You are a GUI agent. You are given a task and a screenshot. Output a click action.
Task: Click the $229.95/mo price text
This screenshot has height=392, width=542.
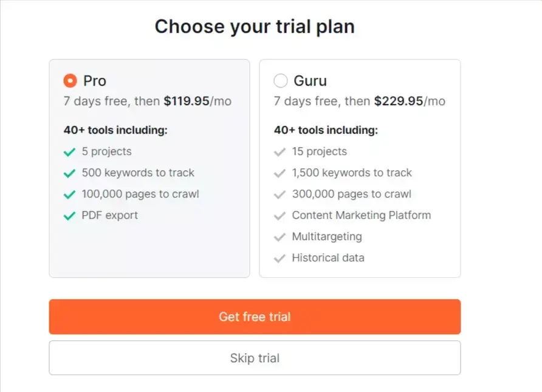coord(408,101)
